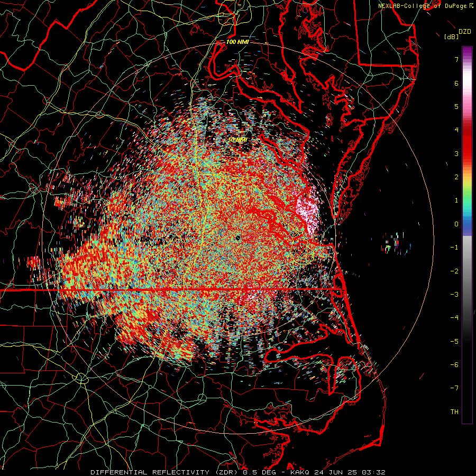Screen dimensions: 476x476
Task: Click the scale value 1 label
Action: tap(456, 200)
